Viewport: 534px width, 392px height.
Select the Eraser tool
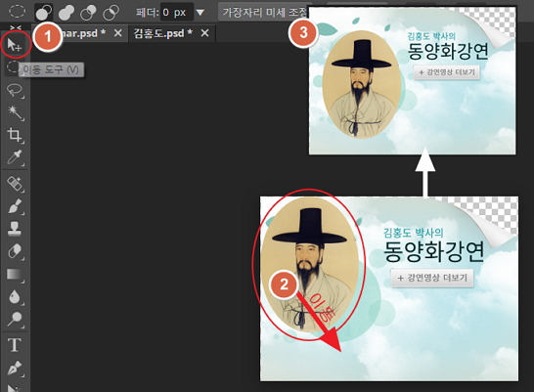[15, 251]
